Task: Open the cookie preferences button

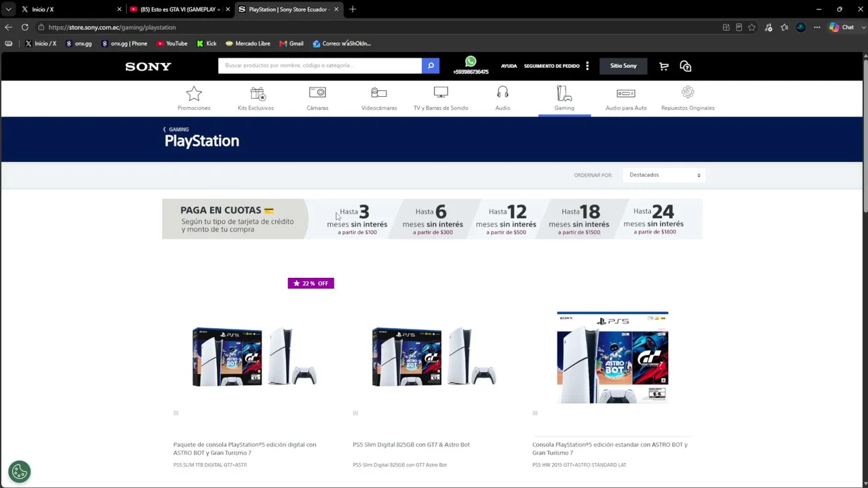Action: (x=20, y=471)
